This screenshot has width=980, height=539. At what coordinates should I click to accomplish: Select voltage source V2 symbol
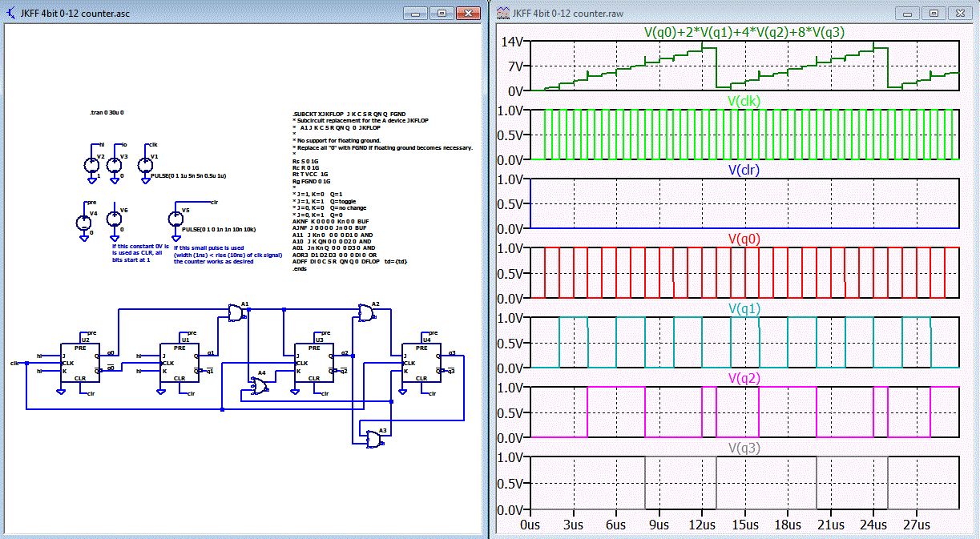pyautogui.click(x=91, y=165)
